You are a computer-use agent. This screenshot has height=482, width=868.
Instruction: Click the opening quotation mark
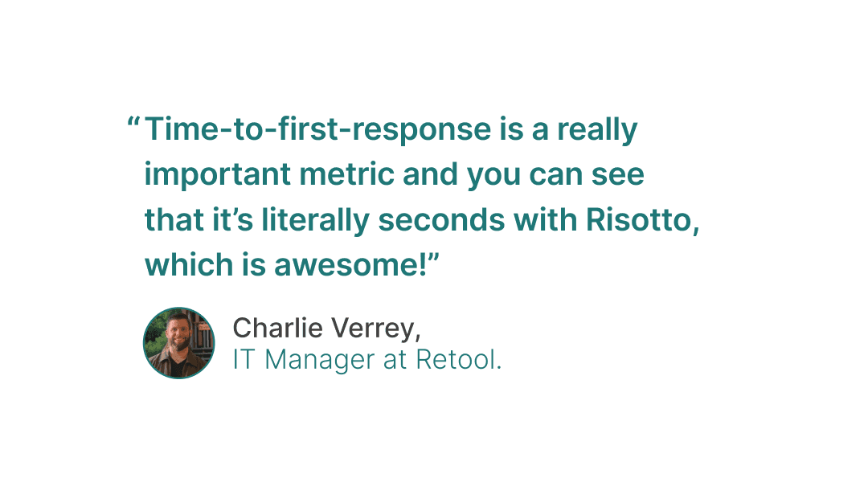(x=133, y=120)
